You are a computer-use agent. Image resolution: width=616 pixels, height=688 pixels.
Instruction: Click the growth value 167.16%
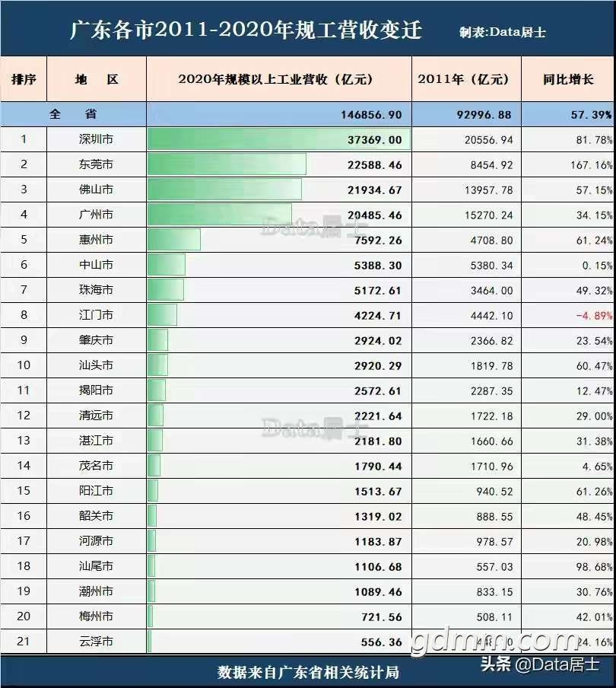[x=592, y=165]
